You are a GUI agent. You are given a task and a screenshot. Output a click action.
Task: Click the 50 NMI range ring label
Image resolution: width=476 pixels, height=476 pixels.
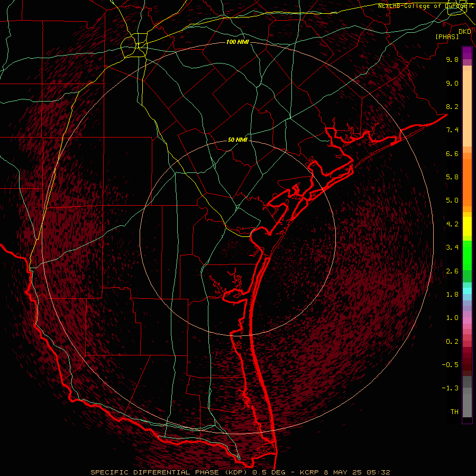(237, 140)
